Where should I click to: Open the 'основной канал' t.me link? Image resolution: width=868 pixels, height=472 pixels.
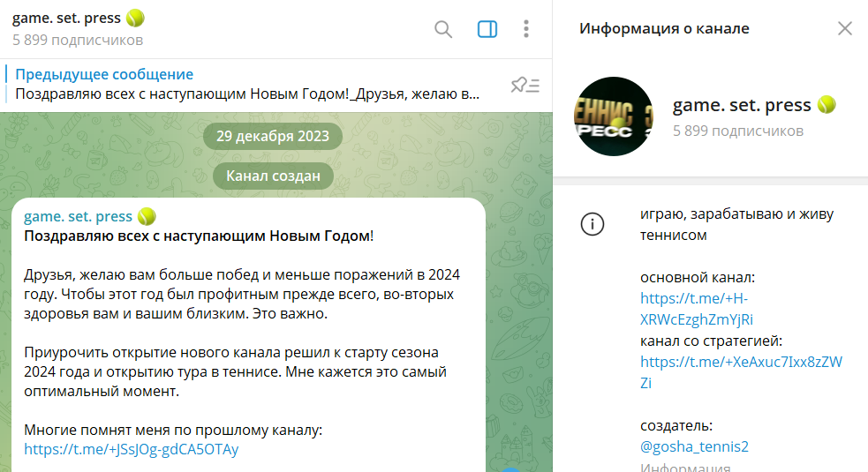pyautogui.click(x=696, y=309)
